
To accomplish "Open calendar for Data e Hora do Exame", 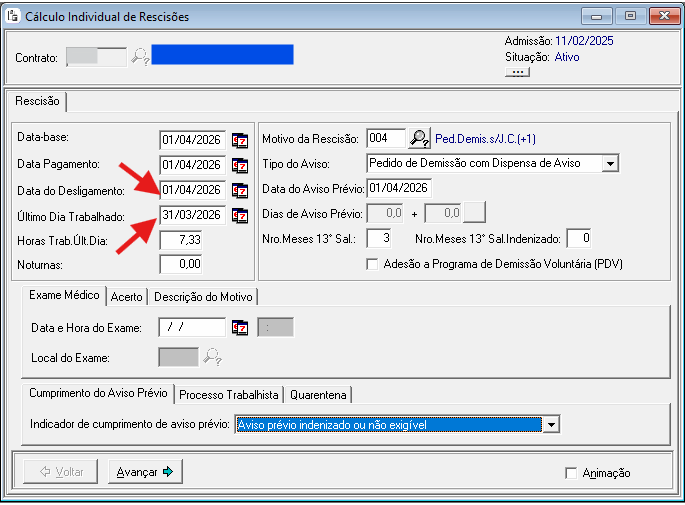I will [x=240, y=327].
